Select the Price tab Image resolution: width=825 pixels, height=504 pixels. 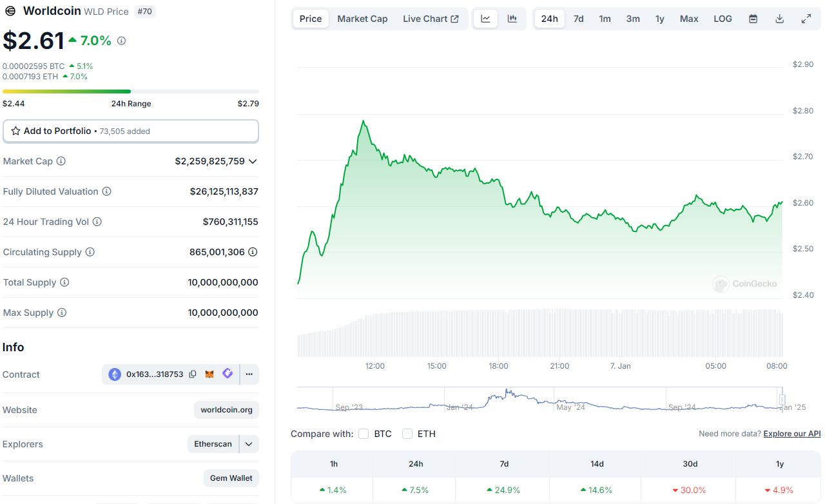pyautogui.click(x=311, y=19)
